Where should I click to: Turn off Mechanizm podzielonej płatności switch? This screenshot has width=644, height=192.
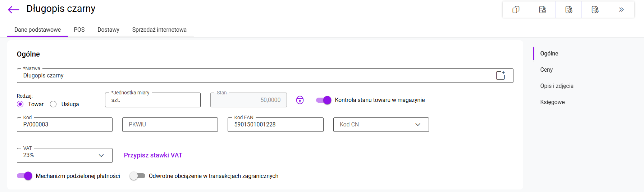(24, 176)
